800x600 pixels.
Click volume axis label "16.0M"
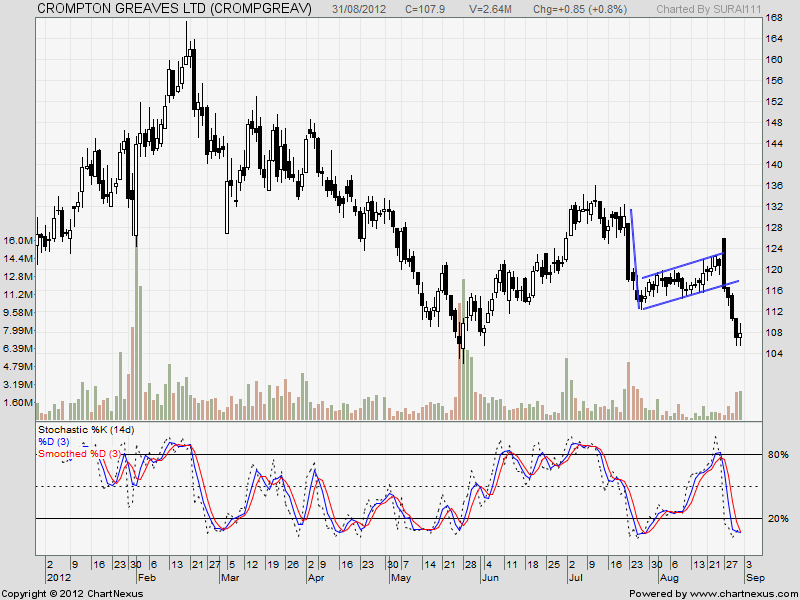coord(18,241)
